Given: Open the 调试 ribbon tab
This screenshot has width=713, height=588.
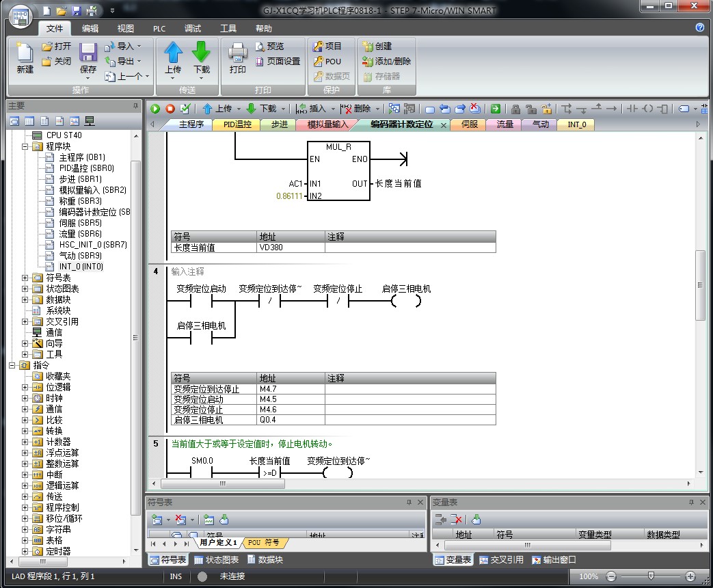Looking at the screenshot, I should pyautogui.click(x=193, y=29).
